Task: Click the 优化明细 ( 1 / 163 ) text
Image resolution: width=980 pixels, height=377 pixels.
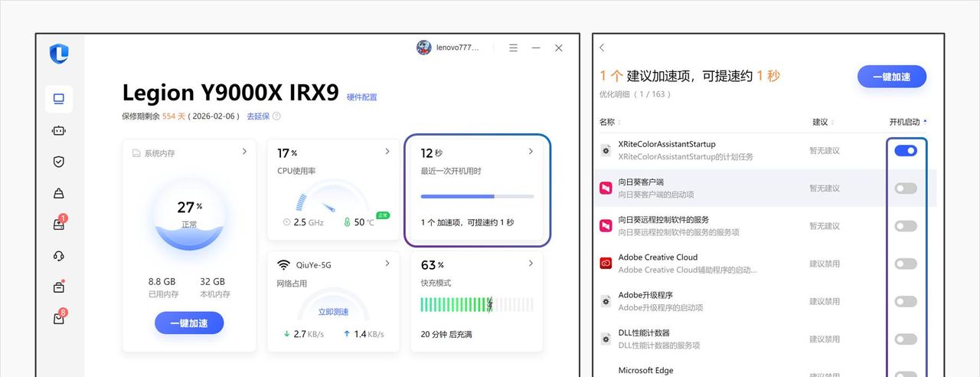Action: pos(635,94)
